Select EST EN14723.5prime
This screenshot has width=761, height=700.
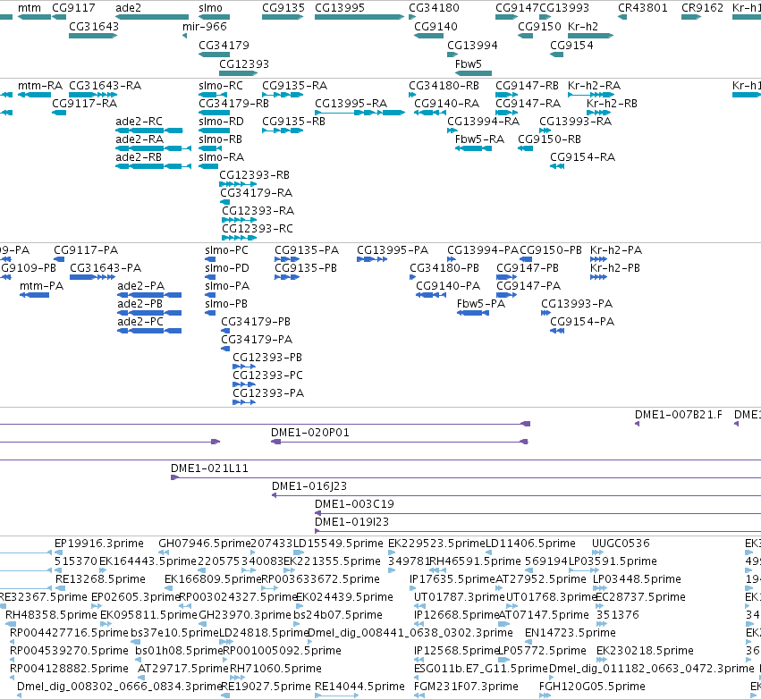pos(529,642)
